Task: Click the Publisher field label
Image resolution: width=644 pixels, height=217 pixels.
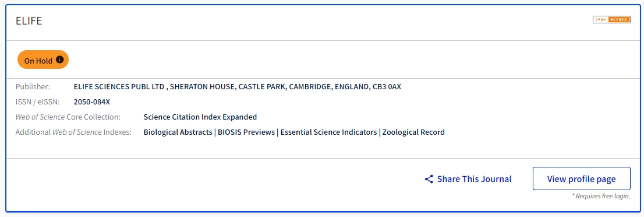Action: (33, 87)
